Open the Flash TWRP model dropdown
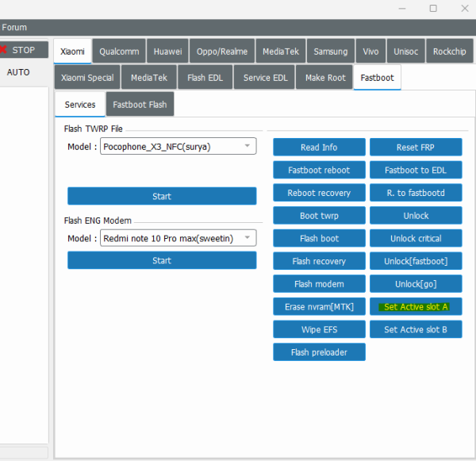The image size is (476, 461). pos(178,146)
